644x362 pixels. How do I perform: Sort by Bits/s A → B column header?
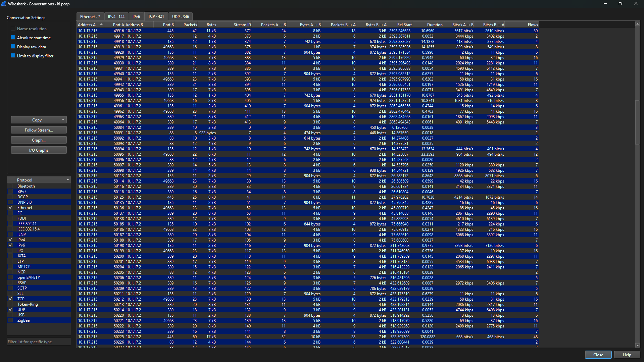[x=459, y=24]
